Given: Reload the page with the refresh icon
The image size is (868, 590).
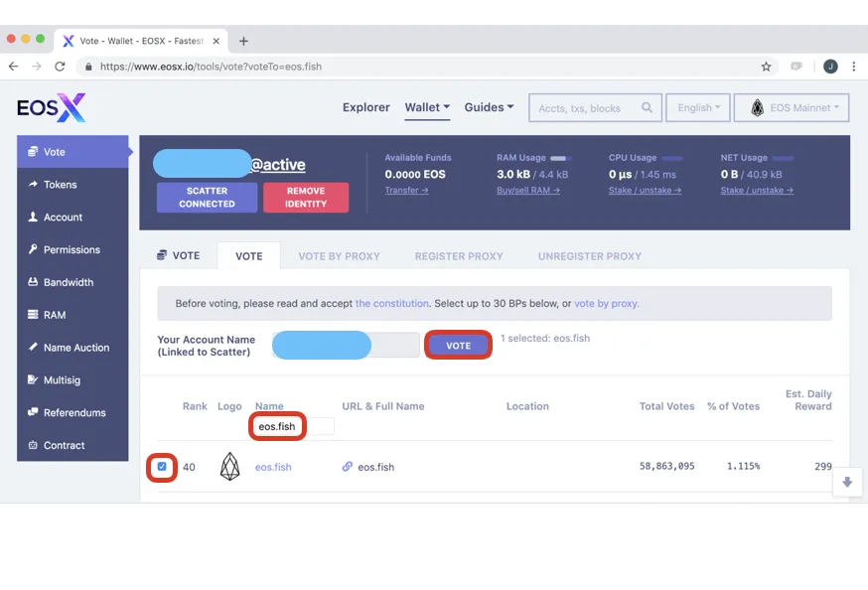Looking at the screenshot, I should click(x=60, y=67).
